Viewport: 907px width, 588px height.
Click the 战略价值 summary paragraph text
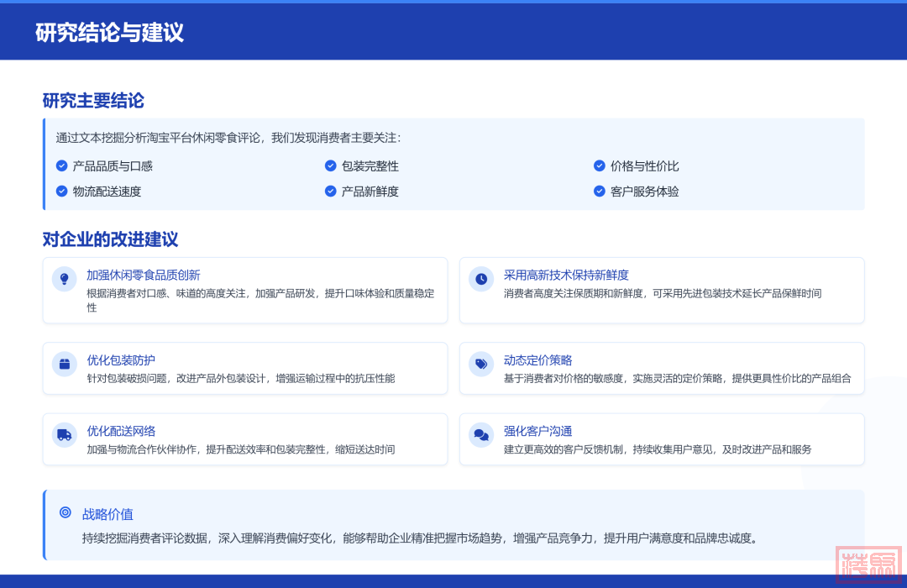[x=419, y=538]
